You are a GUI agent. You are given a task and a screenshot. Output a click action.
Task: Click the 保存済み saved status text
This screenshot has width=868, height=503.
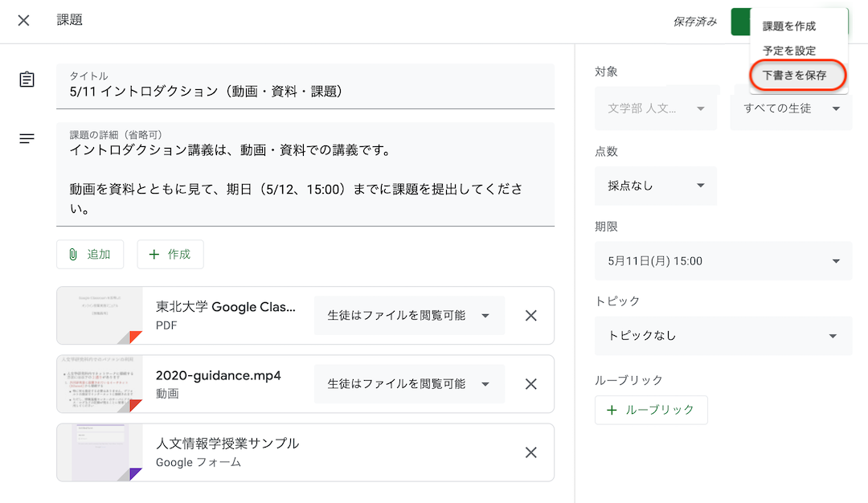(694, 22)
